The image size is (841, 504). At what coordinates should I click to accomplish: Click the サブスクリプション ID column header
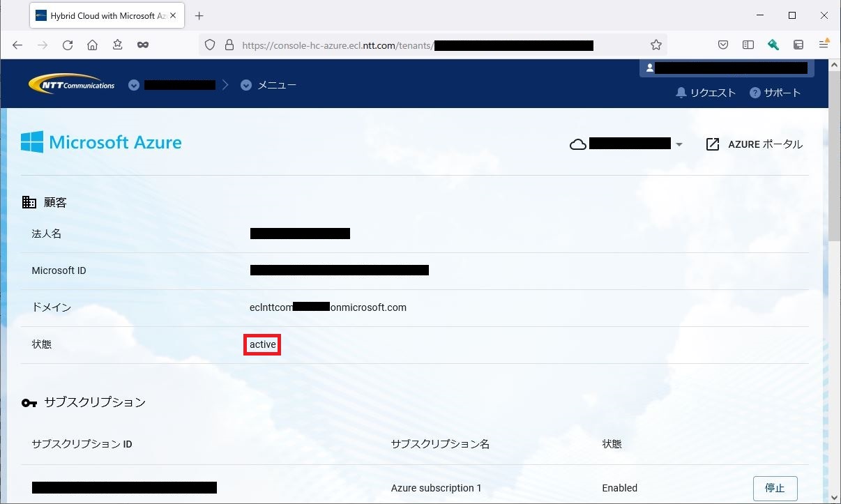coord(82,444)
